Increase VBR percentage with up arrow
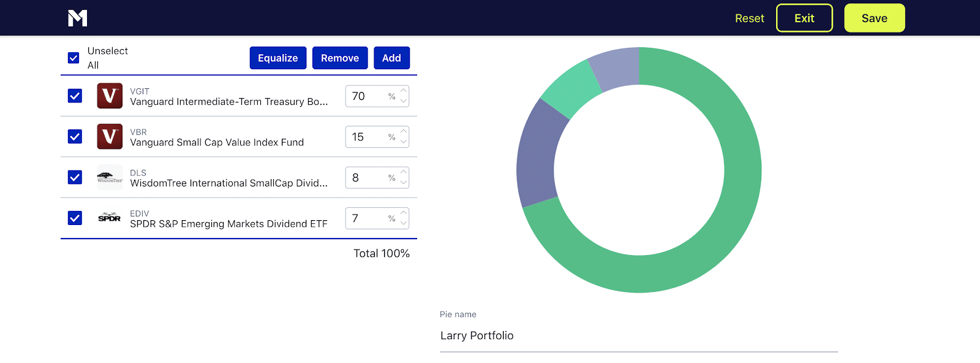This screenshot has width=980, height=363. click(404, 131)
